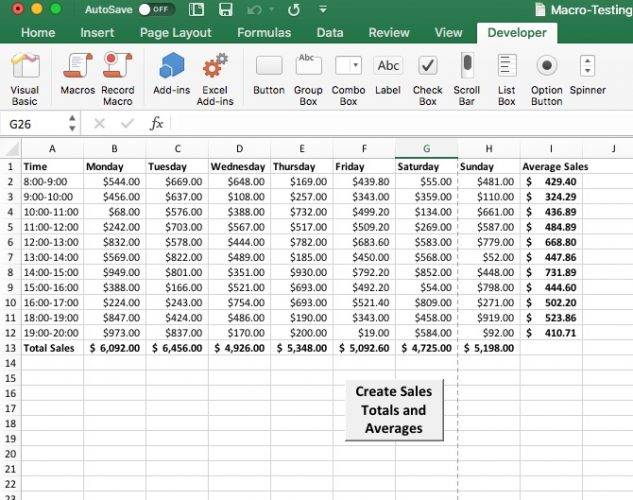Open the Macros list
This screenshot has width=633, height=500.
(x=77, y=78)
